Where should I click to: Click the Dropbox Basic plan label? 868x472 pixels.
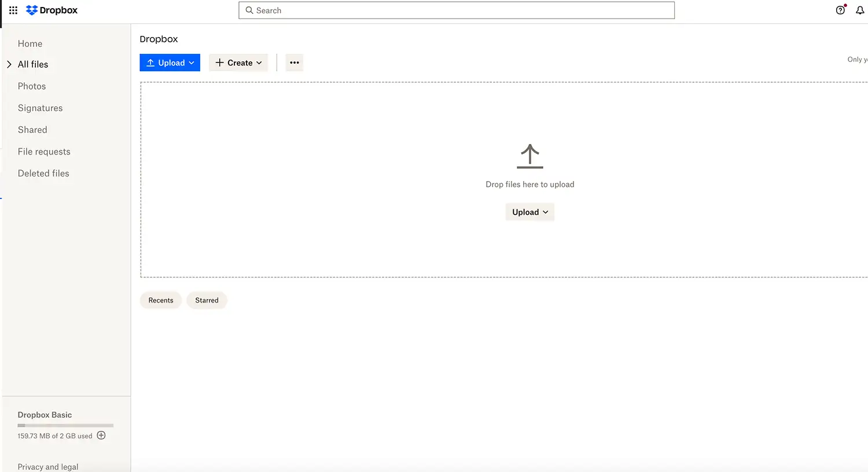(45, 415)
